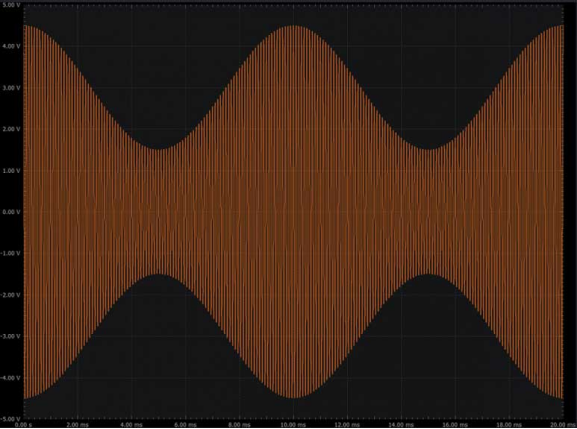Click the upper envelope minimum near 5 ms
The image size is (577, 429).
point(159,149)
